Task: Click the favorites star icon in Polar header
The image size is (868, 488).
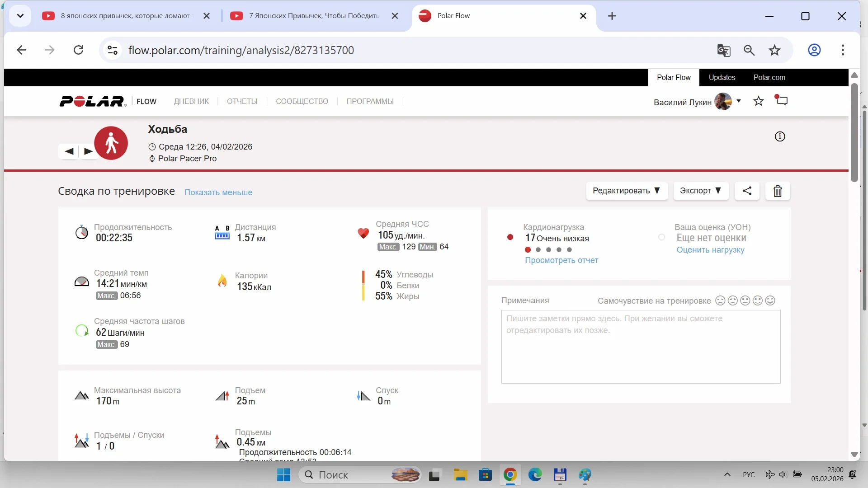Action: 759,101
